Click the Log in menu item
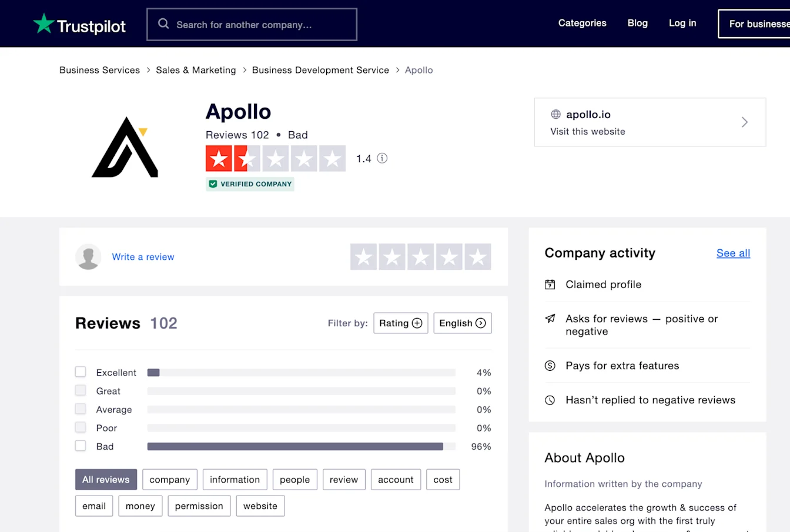 point(682,23)
